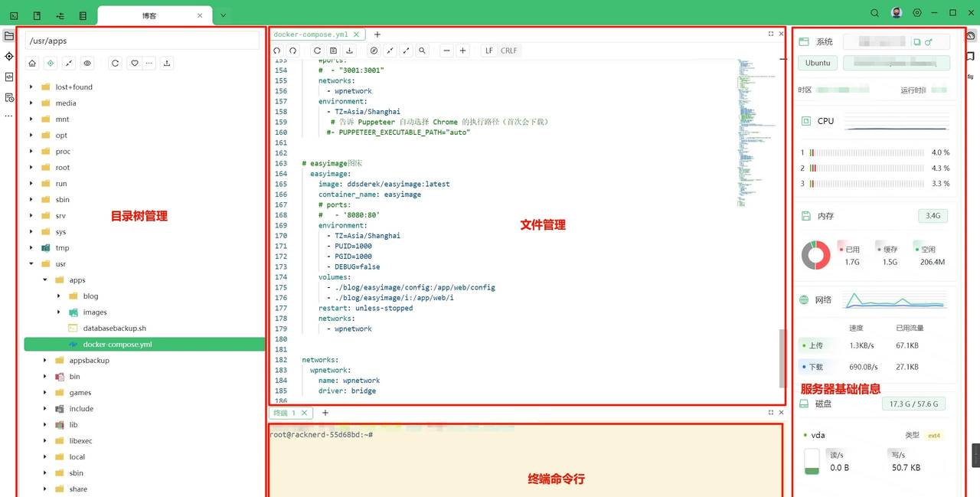Select the docker-compose.yml editor tab
This screenshot has width=980, height=497.
(x=310, y=34)
